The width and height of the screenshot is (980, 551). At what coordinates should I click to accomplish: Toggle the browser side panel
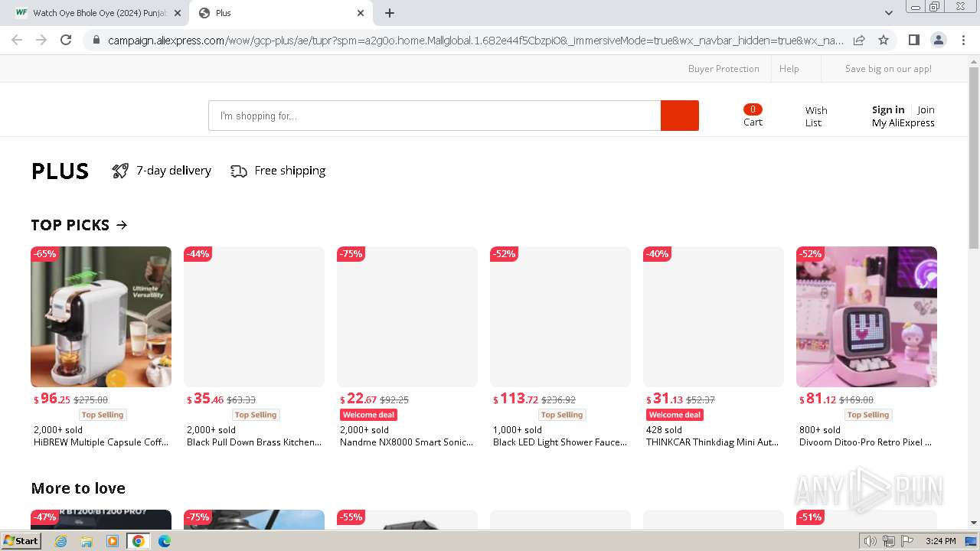[x=913, y=40]
